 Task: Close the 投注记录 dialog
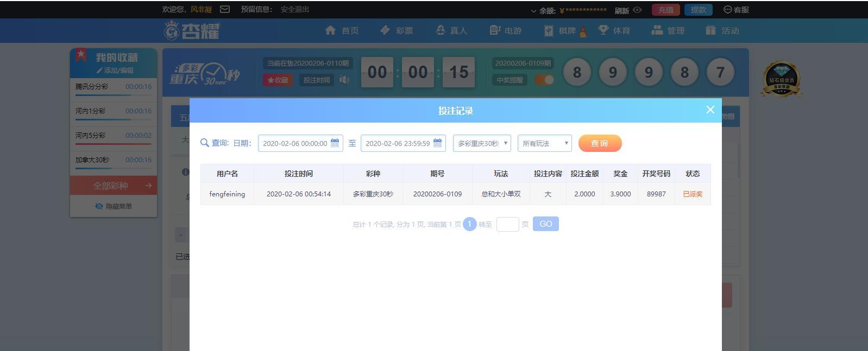point(710,110)
